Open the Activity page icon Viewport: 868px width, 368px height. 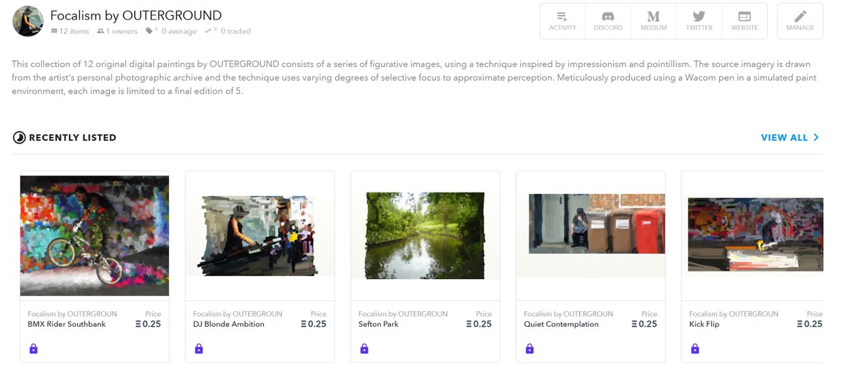(x=562, y=21)
